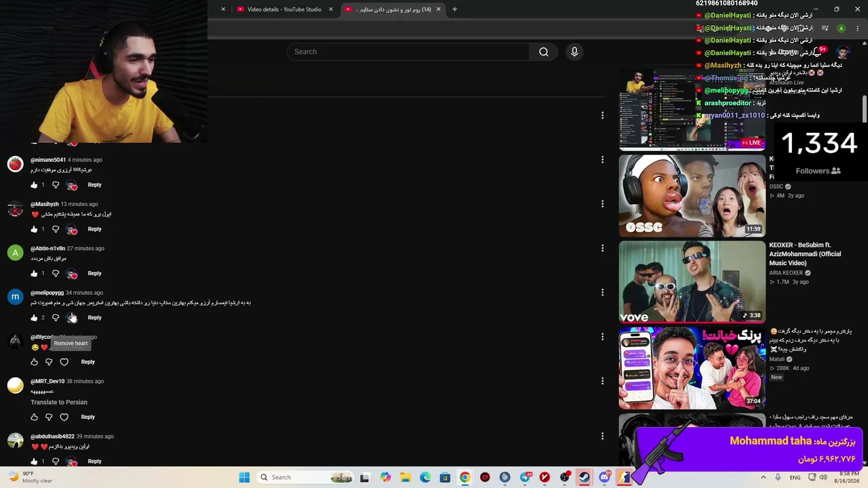Open File Explorer from the taskbar
Image resolution: width=868 pixels, height=488 pixels.
(406, 478)
